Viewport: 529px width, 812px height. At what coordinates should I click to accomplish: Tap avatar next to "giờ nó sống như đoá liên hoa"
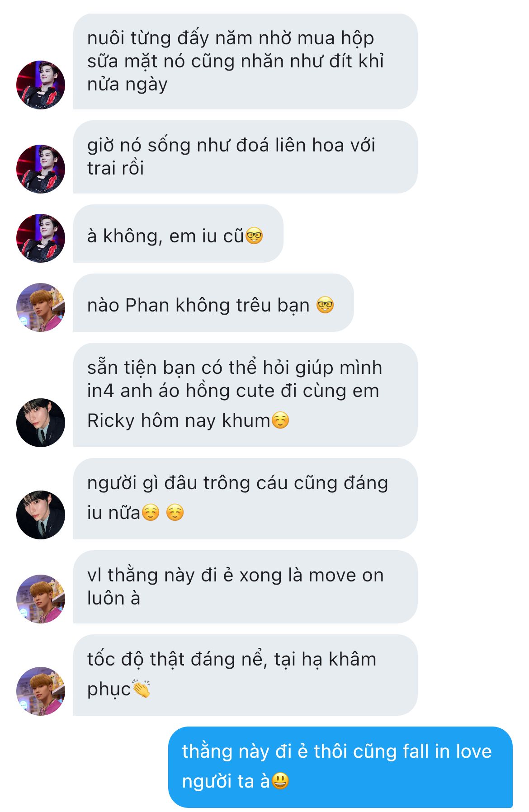(x=41, y=169)
